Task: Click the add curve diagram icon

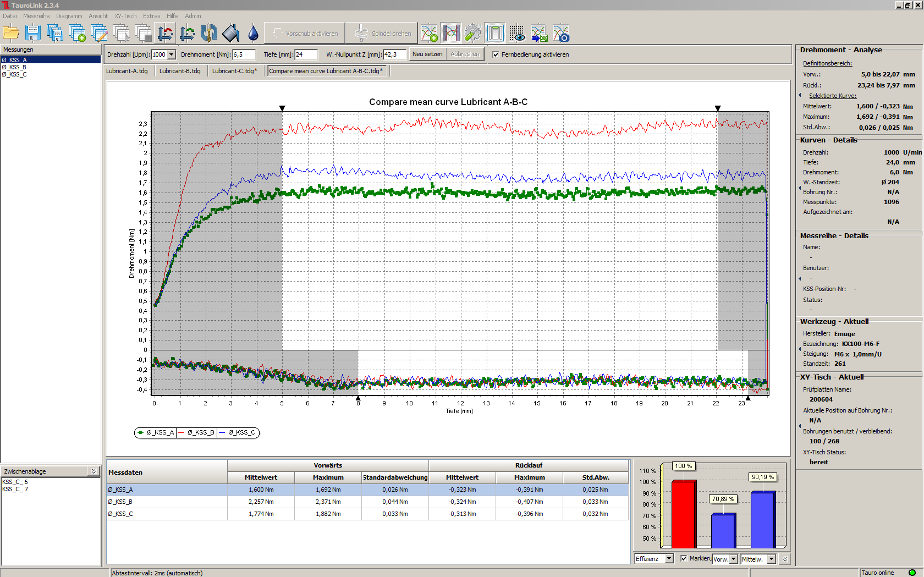Action: (429, 33)
